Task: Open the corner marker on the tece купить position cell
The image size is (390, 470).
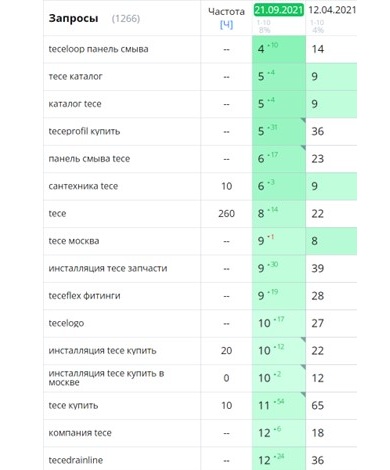Action: [x=303, y=394]
